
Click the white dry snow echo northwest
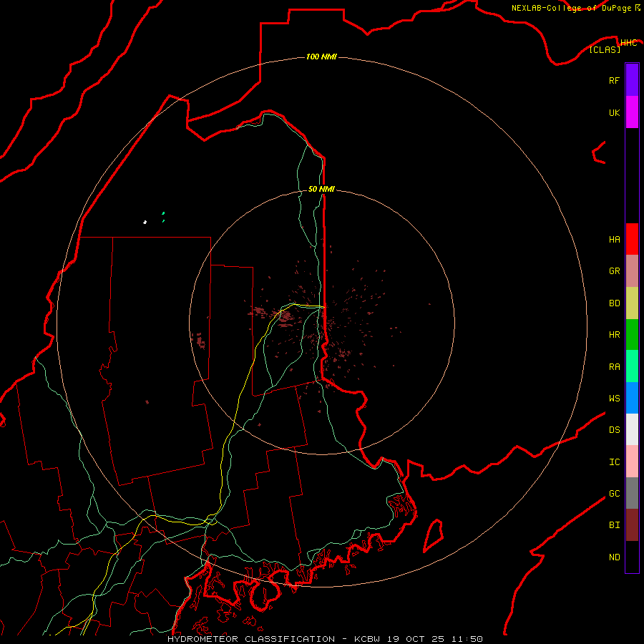click(x=145, y=223)
